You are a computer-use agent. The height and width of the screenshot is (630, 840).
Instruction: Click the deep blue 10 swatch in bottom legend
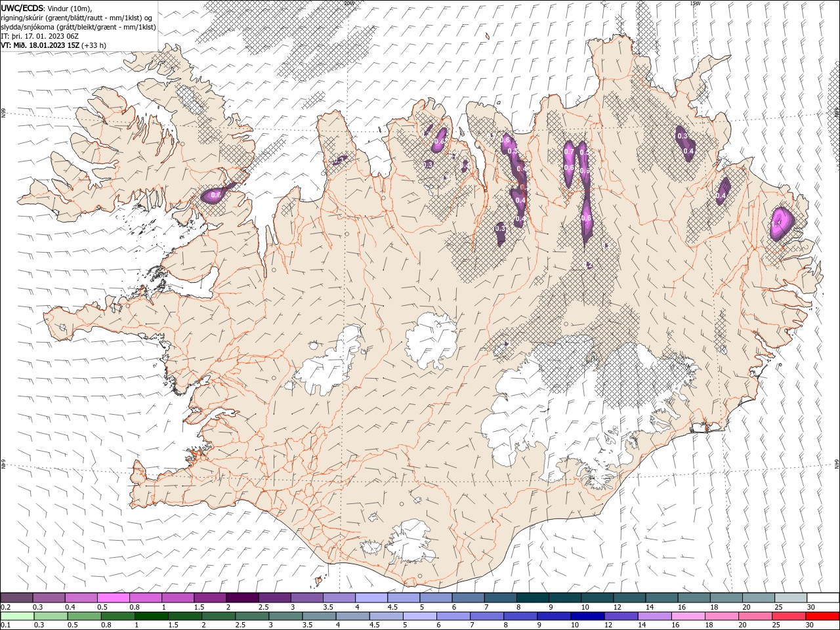point(587,616)
